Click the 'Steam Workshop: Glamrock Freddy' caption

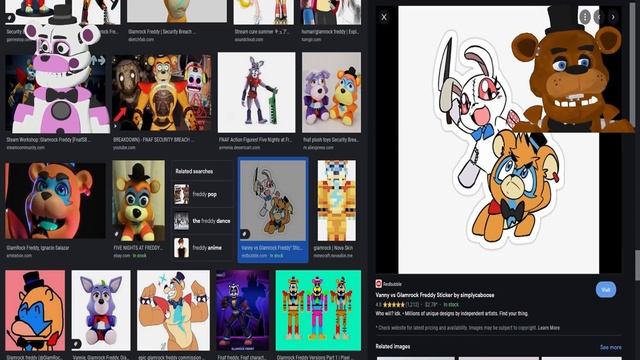49,140
